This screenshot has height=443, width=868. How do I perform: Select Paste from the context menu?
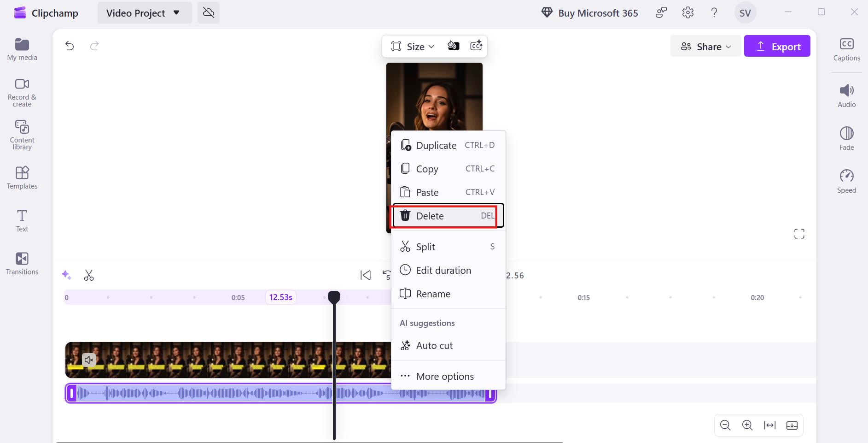[x=448, y=192]
